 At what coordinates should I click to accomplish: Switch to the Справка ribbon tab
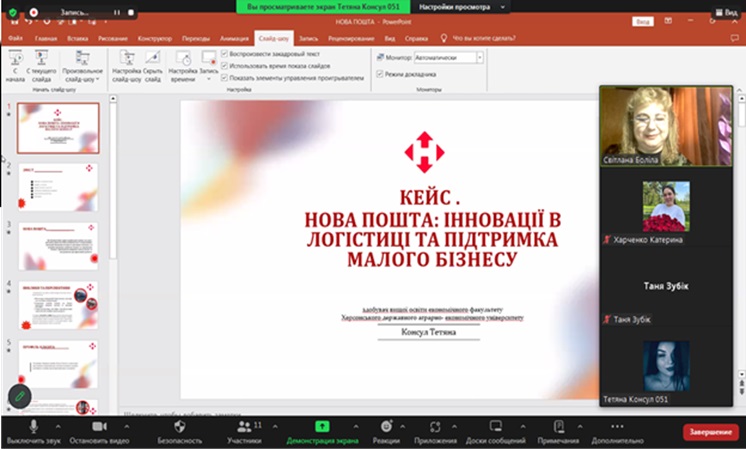[416, 39]
